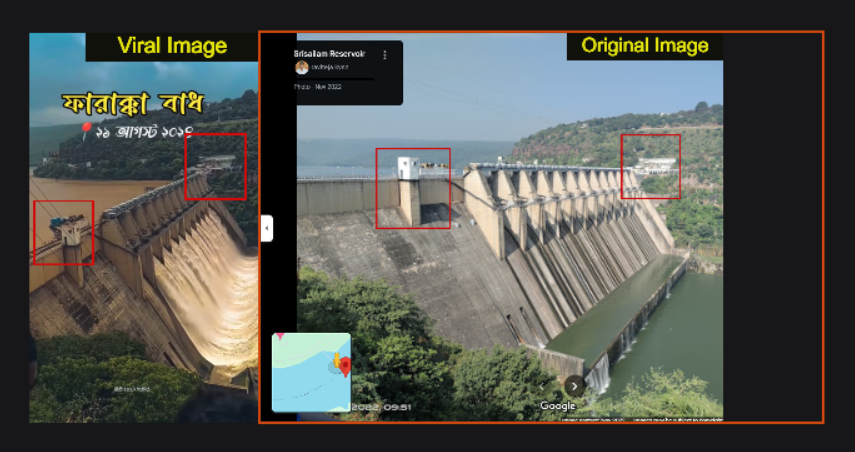
Task: Select the yellow Pegman on minimap
Action: coord(336,360)
